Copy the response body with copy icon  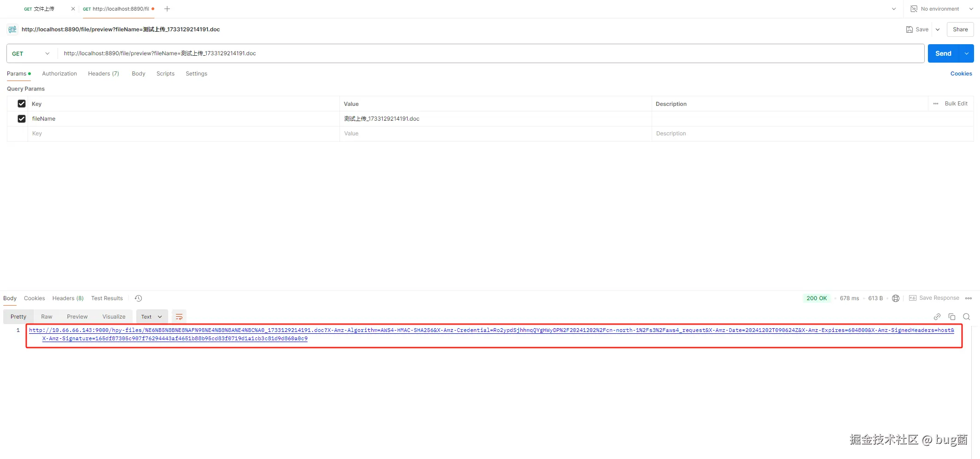(952, 317)
